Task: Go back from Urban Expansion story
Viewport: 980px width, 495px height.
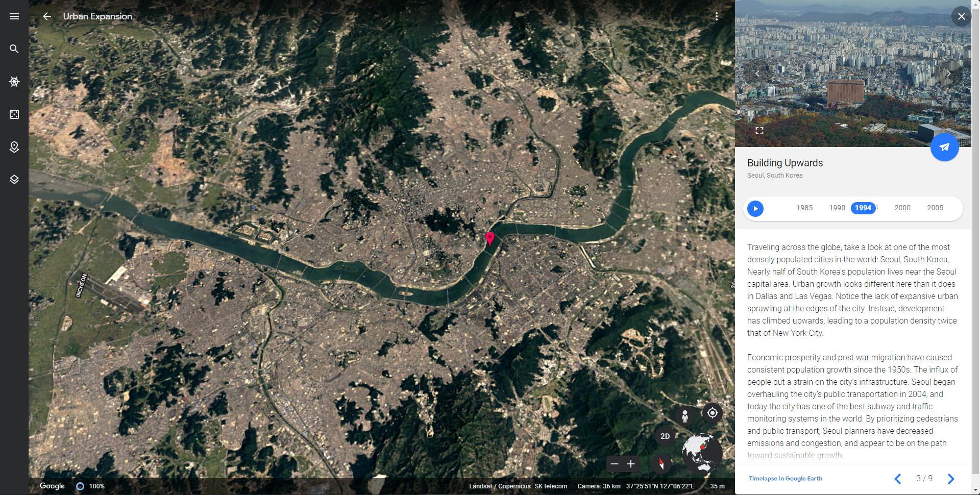Action: (47, 16)
